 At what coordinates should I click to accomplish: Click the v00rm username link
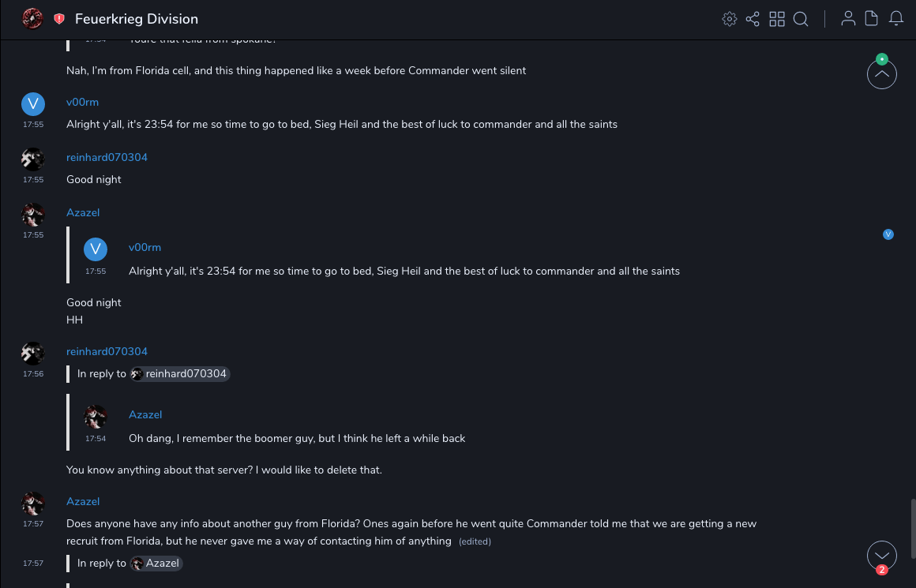click(82, 103)
